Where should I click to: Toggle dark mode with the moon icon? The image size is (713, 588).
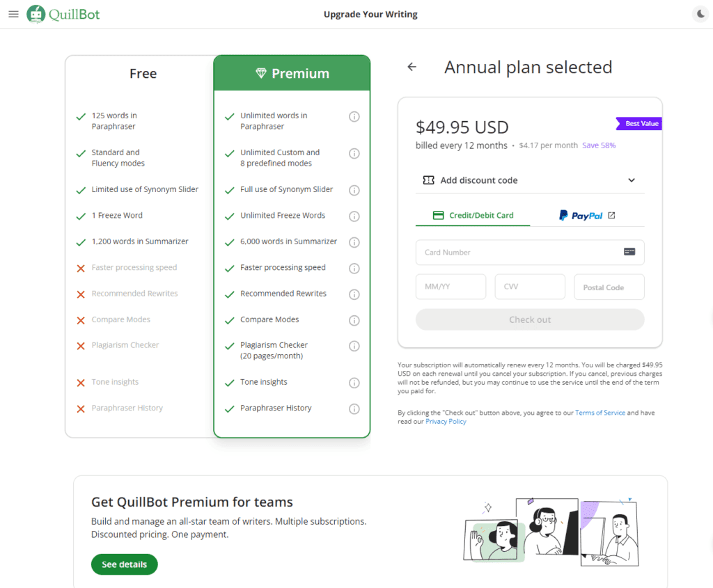pos(700,13)
